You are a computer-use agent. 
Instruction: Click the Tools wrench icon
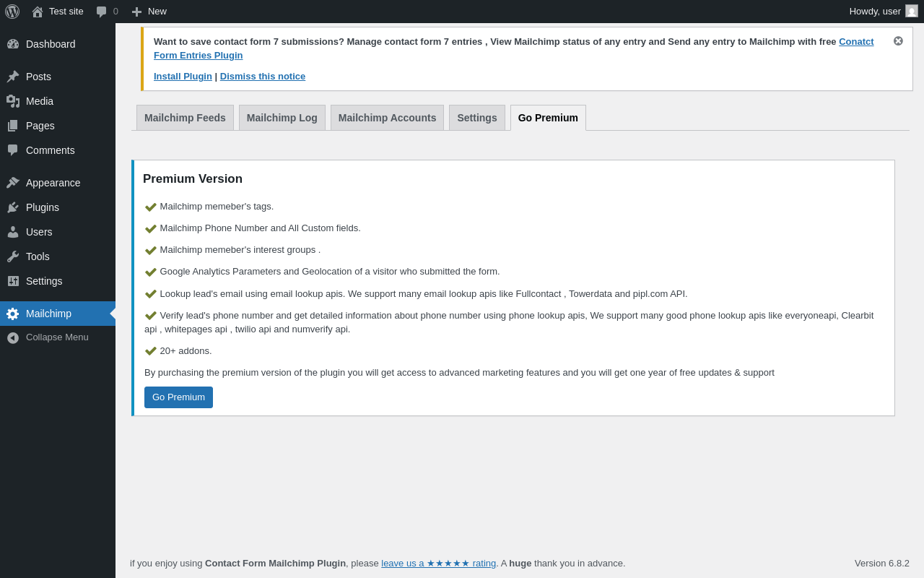13,256
